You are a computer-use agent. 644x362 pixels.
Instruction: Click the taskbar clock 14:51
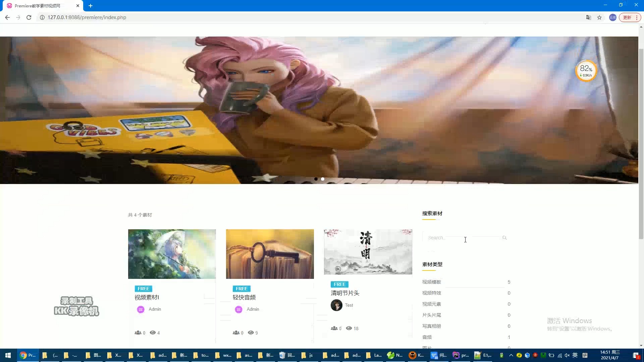pyautogui.click(x=610, y=355)
